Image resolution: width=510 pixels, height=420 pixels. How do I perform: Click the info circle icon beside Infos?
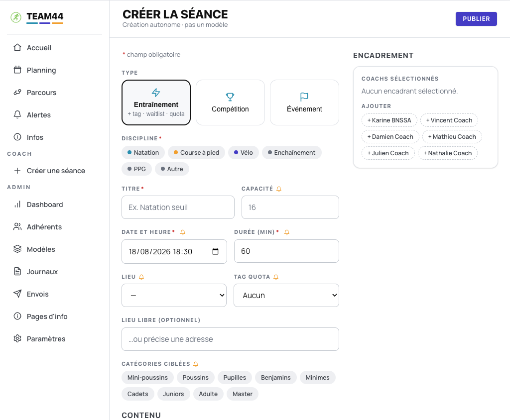[x=17, y=137]
